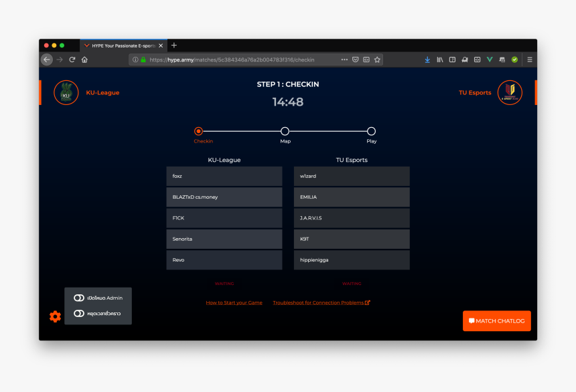Click player row Revo

tap(224, 260)
